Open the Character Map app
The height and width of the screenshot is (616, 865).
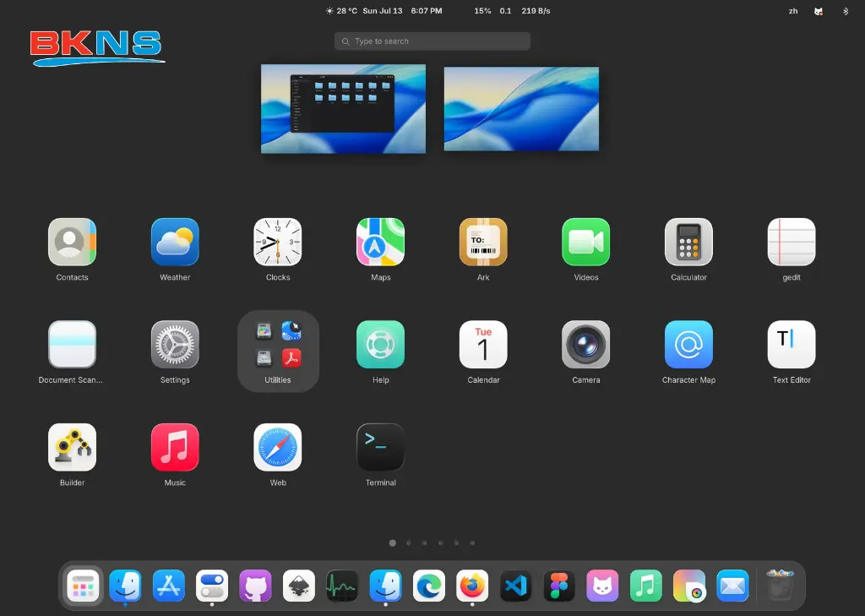(x=688, y=344)
